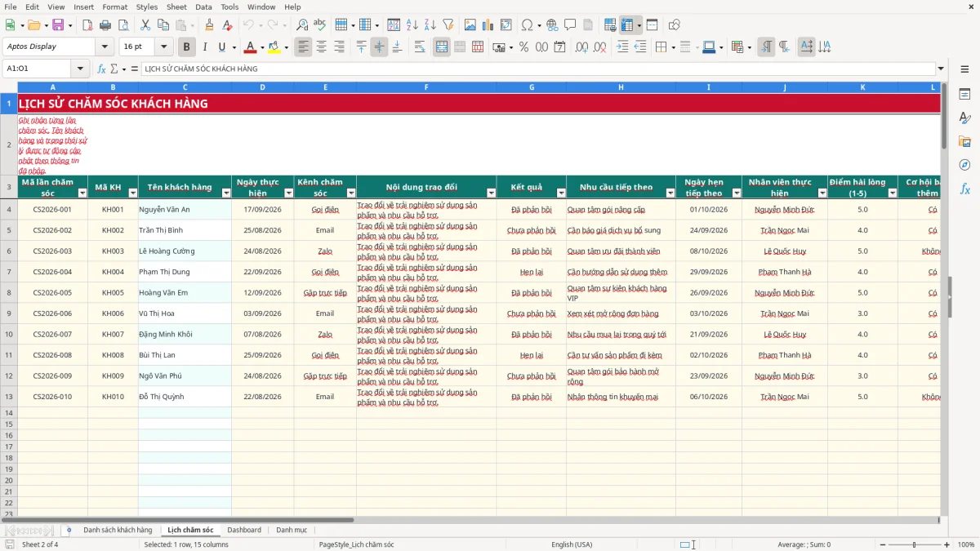Insert Image icon in toolbar
980x551 pixels.
(471, 25)
